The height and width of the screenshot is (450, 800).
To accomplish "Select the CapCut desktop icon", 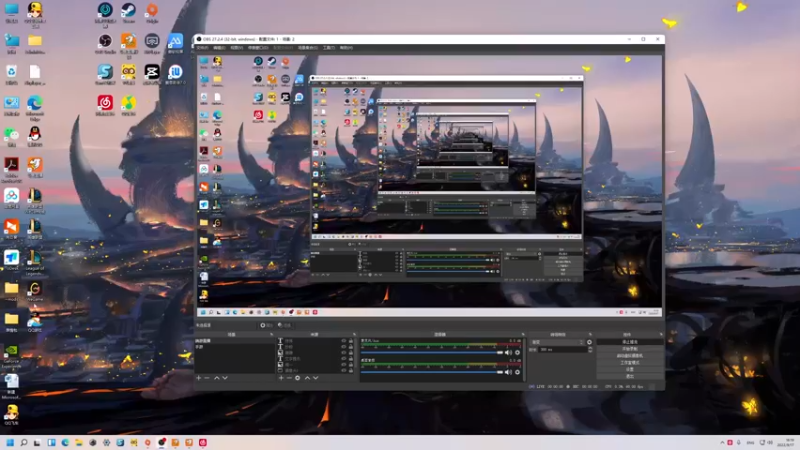I will click(x=152, y=74).
